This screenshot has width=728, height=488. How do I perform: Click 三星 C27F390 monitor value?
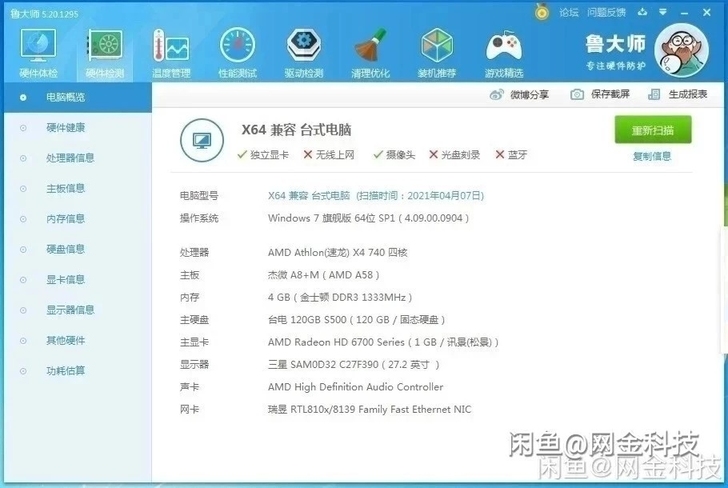tap(353, 364)
